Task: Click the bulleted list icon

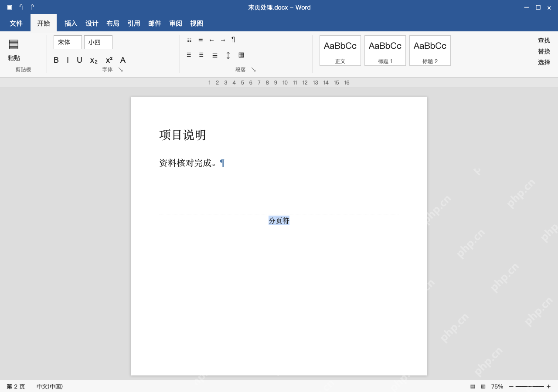Action: (x=189, y=40)
